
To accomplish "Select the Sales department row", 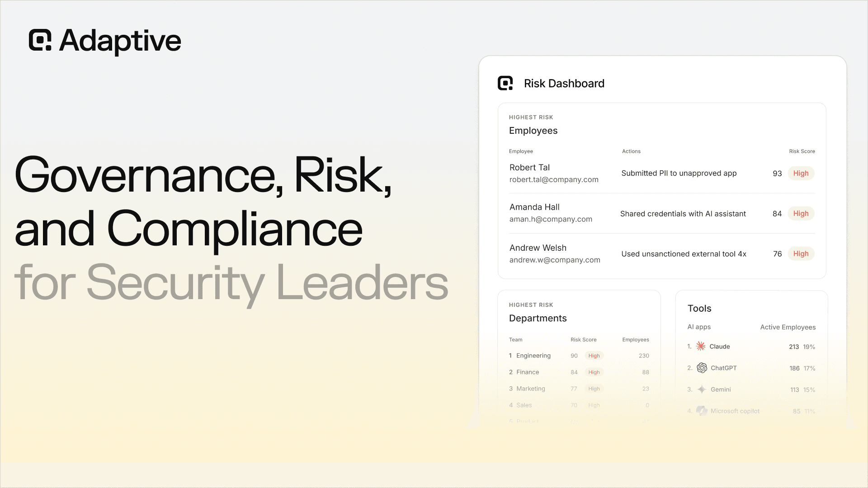I will pyautogui.click(x=579, y=405).
